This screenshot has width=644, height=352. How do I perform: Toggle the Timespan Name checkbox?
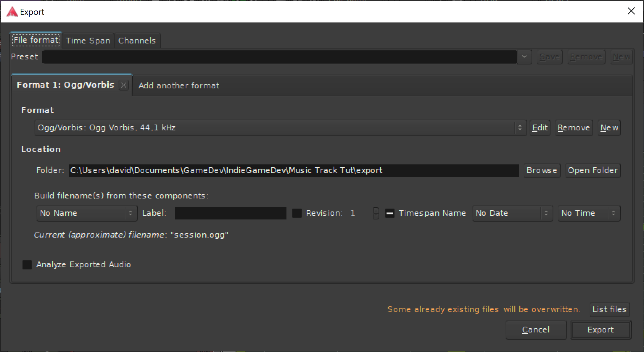coord(390,213)
